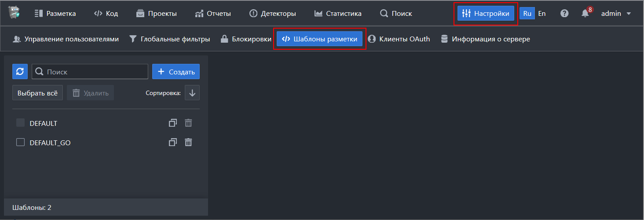Click the Создать button
644x220 pixels.
[176, 72]
